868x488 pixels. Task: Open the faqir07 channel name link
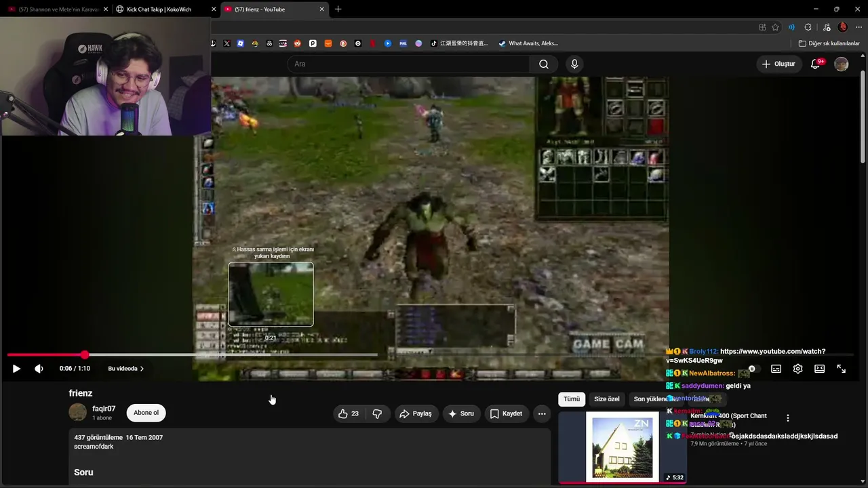(104, 409)
